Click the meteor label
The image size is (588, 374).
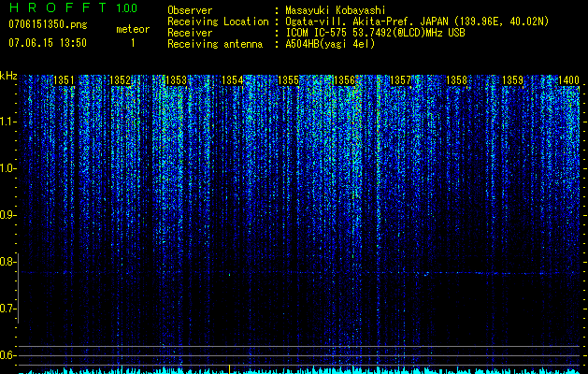pos(133,29)
